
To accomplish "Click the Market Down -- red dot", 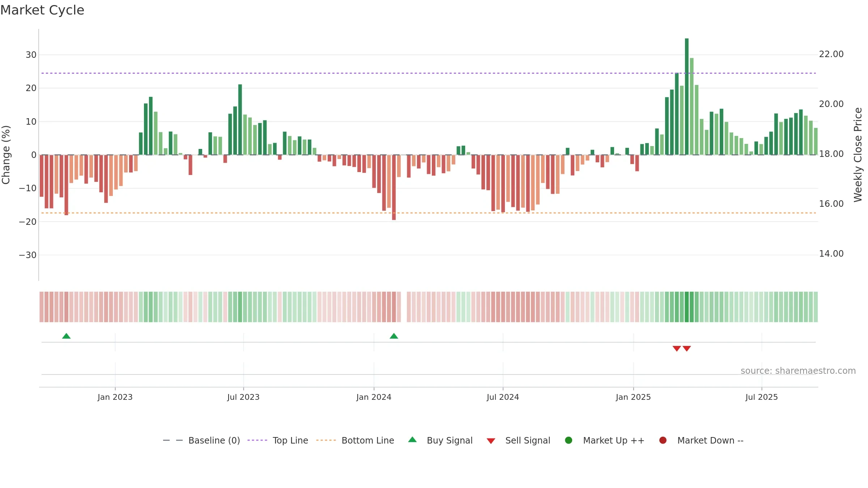I will [x=663, y=440].
